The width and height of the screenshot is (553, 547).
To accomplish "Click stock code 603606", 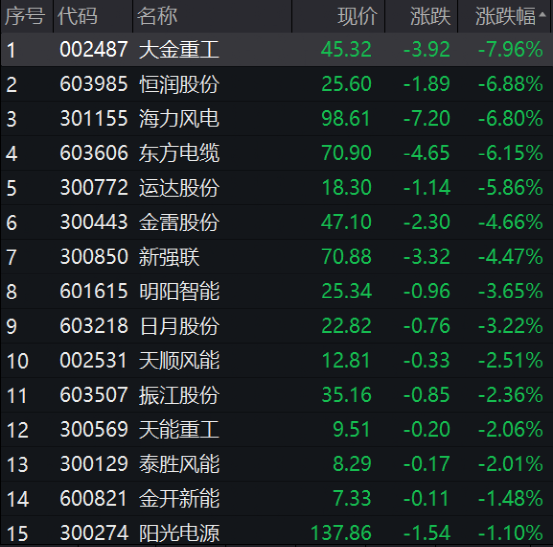I will click(x=93, y=153).
